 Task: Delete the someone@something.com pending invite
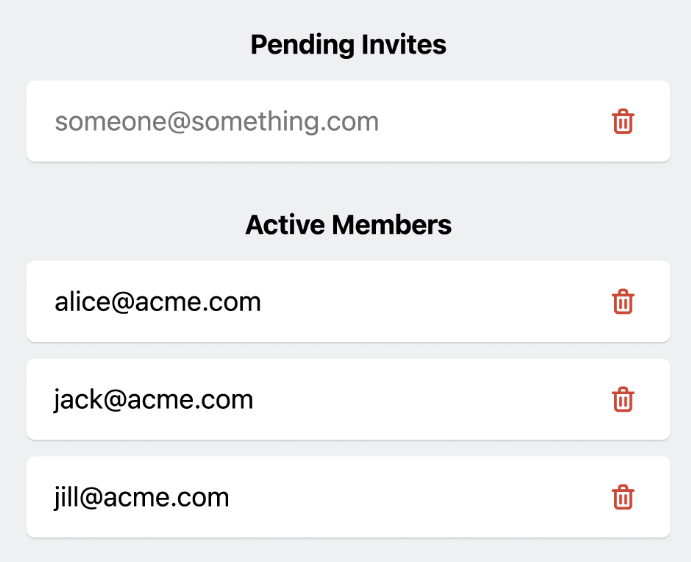point(623,122)
